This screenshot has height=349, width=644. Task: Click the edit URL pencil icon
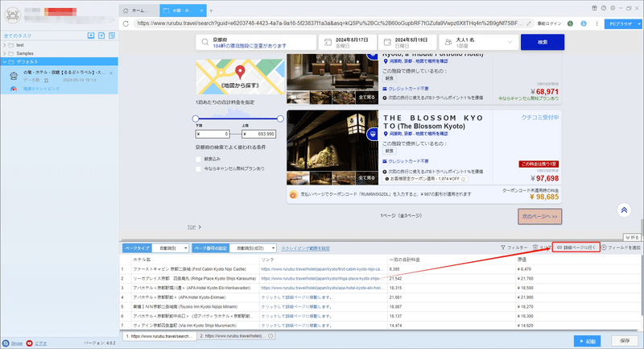pyautogui.click(x=529, y=23)
